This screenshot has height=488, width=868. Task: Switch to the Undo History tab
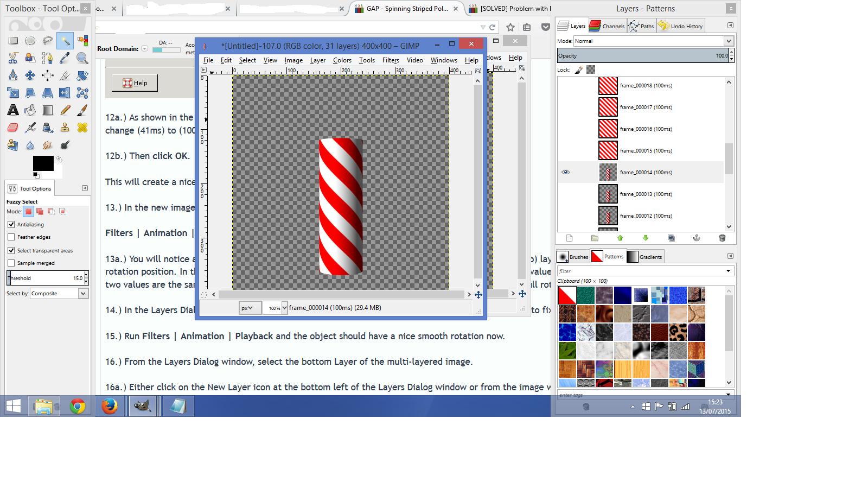click(681, 26)
